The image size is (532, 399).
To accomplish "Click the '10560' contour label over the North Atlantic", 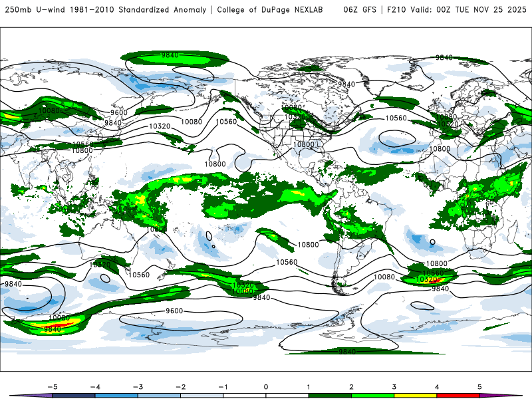I will click(396, 118).
